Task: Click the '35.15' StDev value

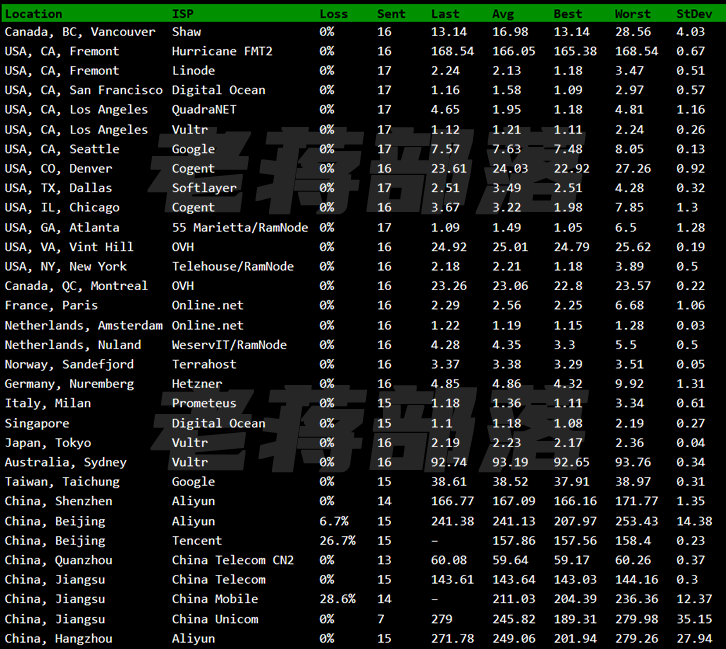Action: pos(694,619)
